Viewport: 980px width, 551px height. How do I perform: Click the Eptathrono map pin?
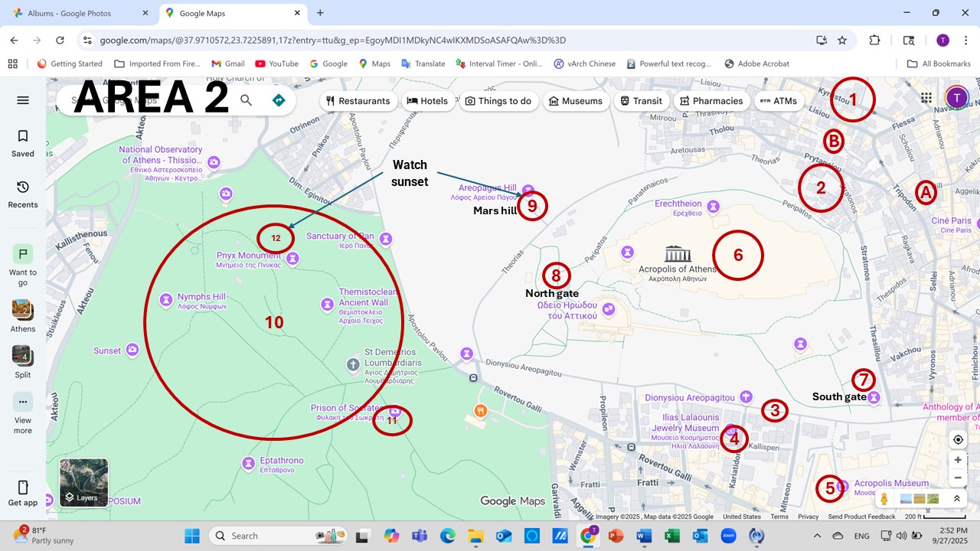click(x=248, y=463)
